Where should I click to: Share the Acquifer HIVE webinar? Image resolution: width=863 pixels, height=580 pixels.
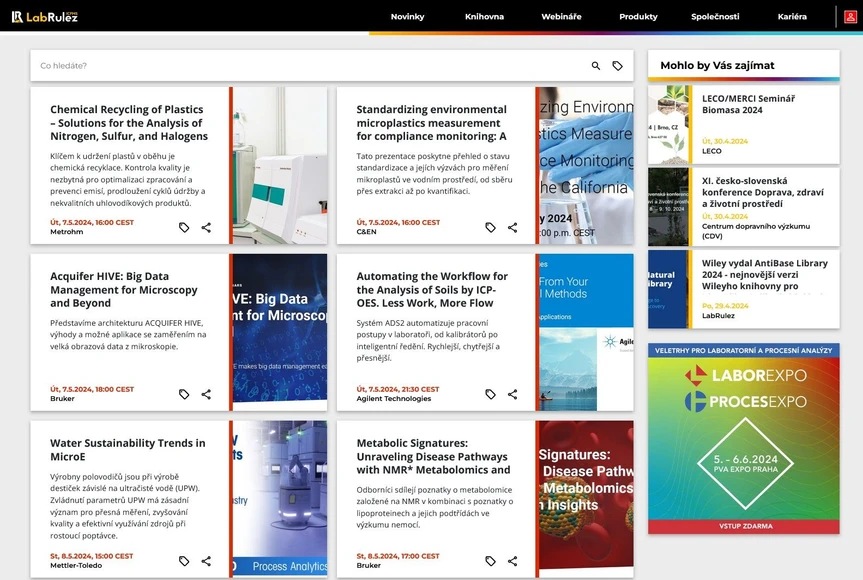tap(206, 394)
